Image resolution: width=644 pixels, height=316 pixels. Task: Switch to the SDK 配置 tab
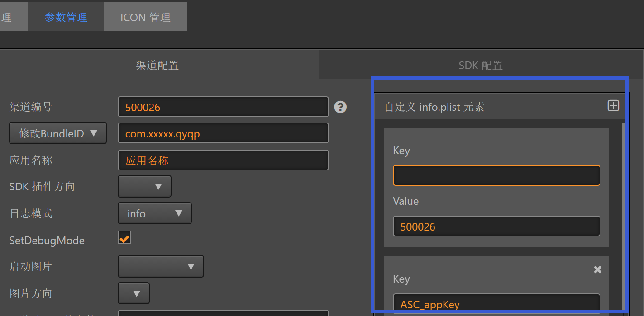pyautogui.click(x=481, y=65)
